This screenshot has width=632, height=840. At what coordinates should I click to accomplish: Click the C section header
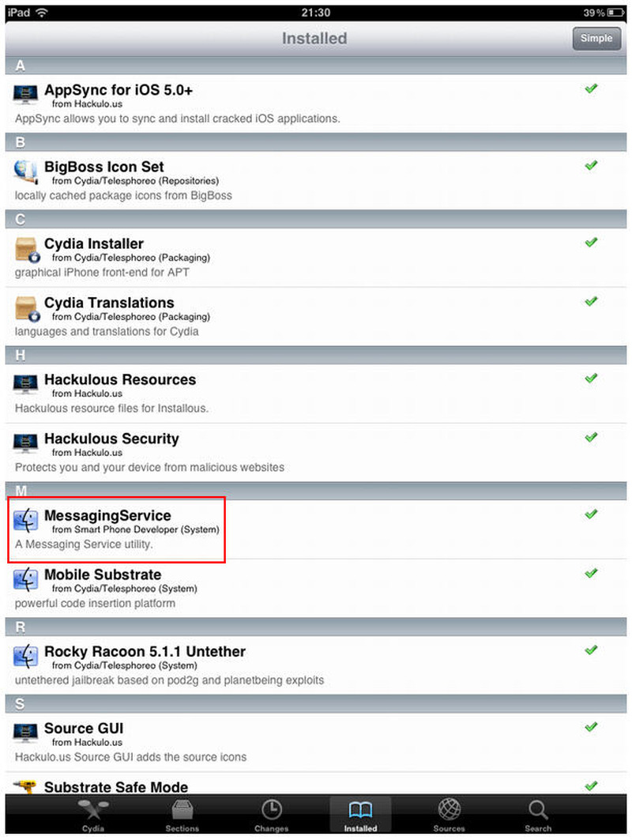point(316,219)
